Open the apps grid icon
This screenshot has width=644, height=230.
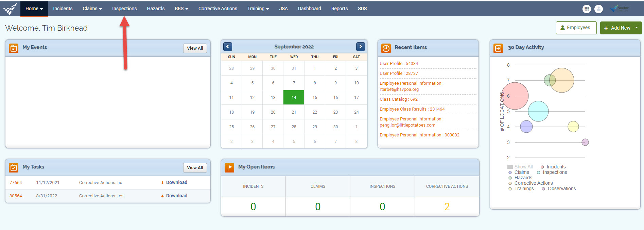tap(587, 9)
